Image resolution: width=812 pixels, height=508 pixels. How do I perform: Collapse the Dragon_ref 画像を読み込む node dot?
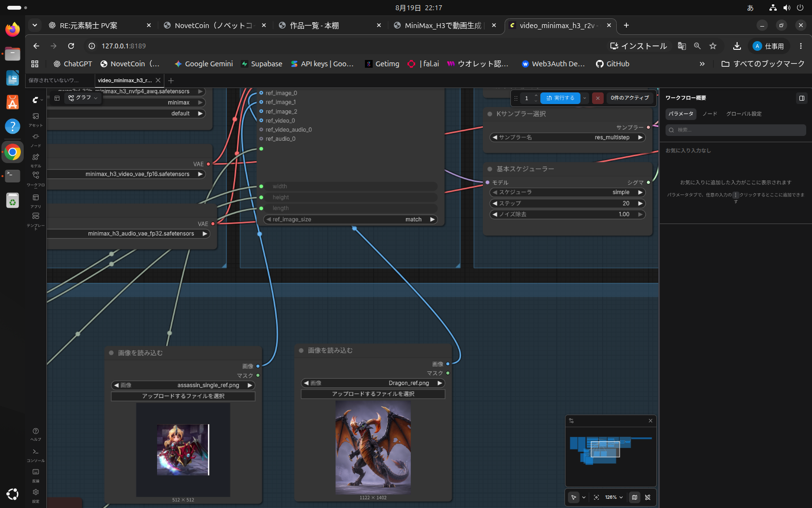pyautogui.click(x=301, y=351)
